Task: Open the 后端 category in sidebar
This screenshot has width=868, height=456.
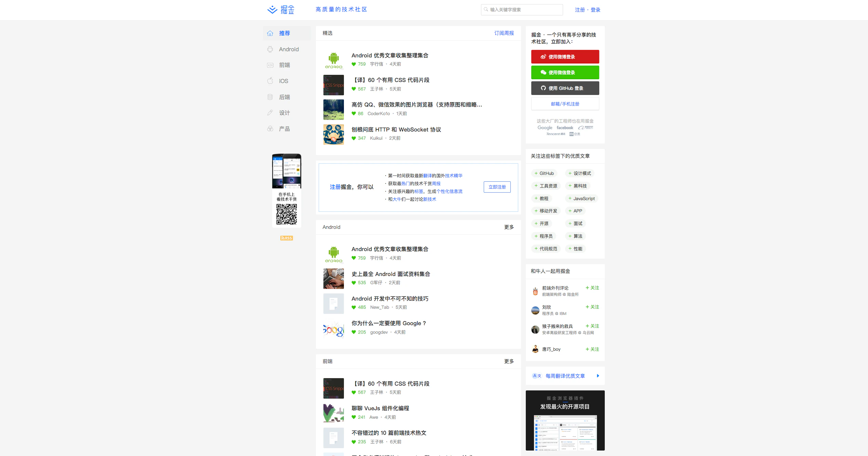Action: click(284, 97)
